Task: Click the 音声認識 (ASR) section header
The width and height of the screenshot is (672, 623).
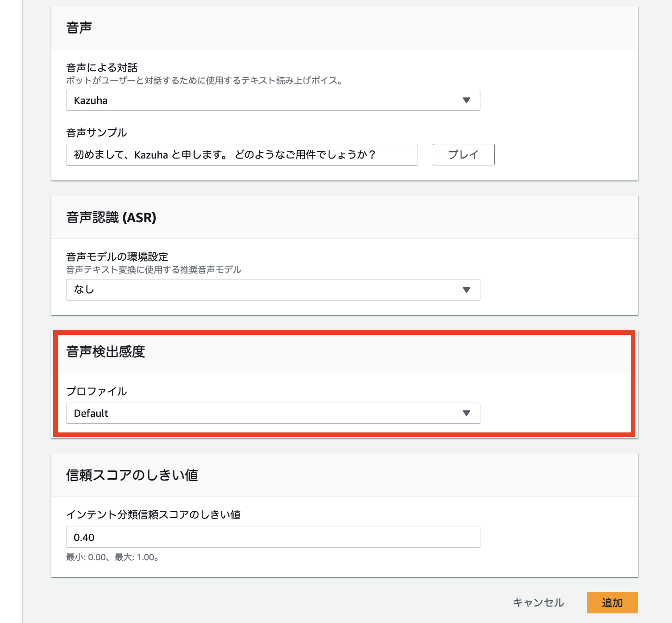Action: [111, 218]
